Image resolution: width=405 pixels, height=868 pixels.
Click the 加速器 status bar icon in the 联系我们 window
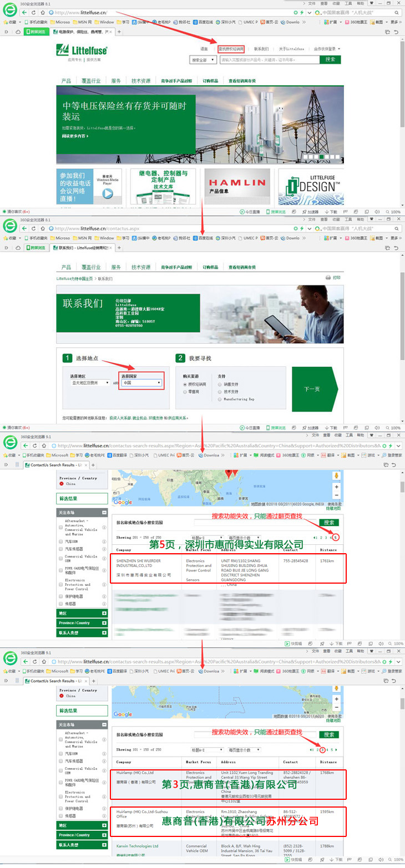pos(311,428)
